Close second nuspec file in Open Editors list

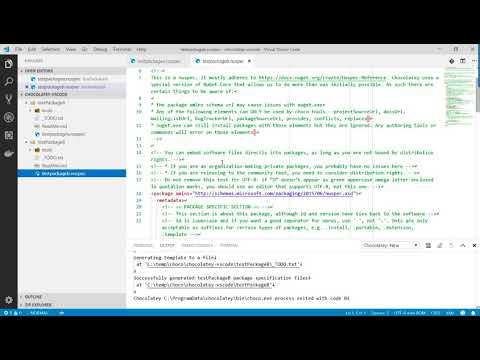click(x=27, y=87)
